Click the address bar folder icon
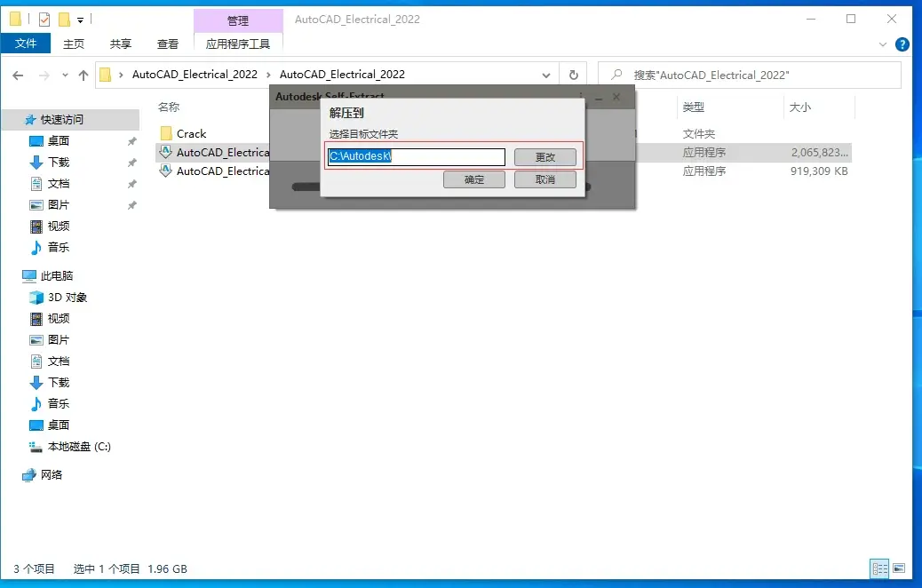Image resolution: width=922 pixels, height=588 pixels. pos(105,75)
